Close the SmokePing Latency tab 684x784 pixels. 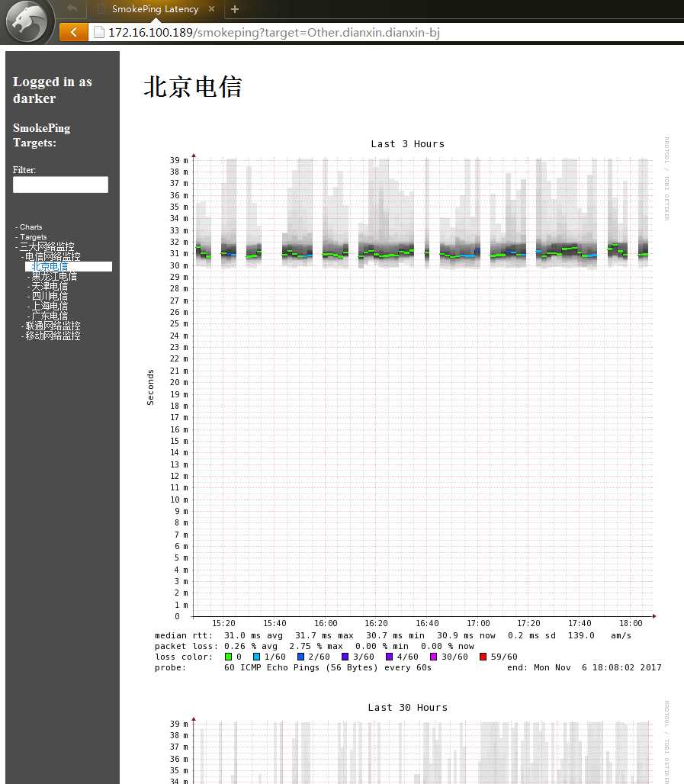click(211, 9)
